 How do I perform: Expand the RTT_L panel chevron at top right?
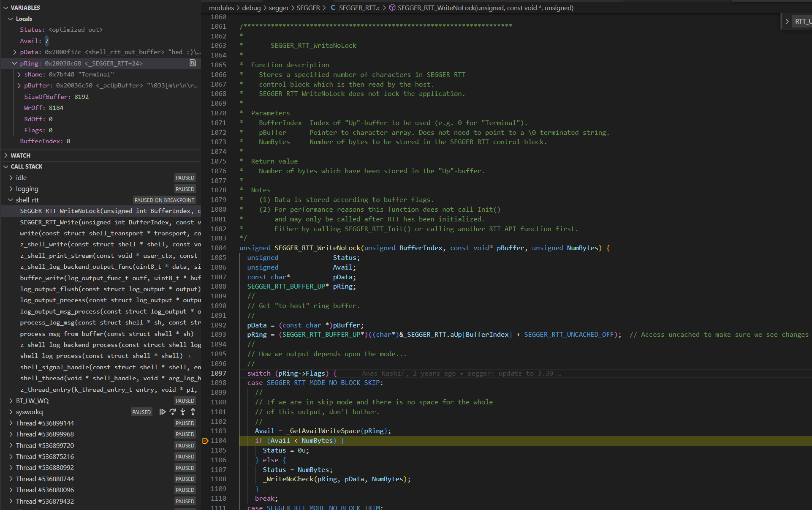click(x=787, y=21)
